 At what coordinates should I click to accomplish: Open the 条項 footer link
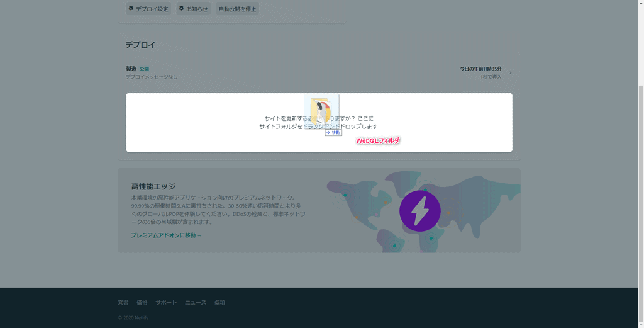coord(219,303)
